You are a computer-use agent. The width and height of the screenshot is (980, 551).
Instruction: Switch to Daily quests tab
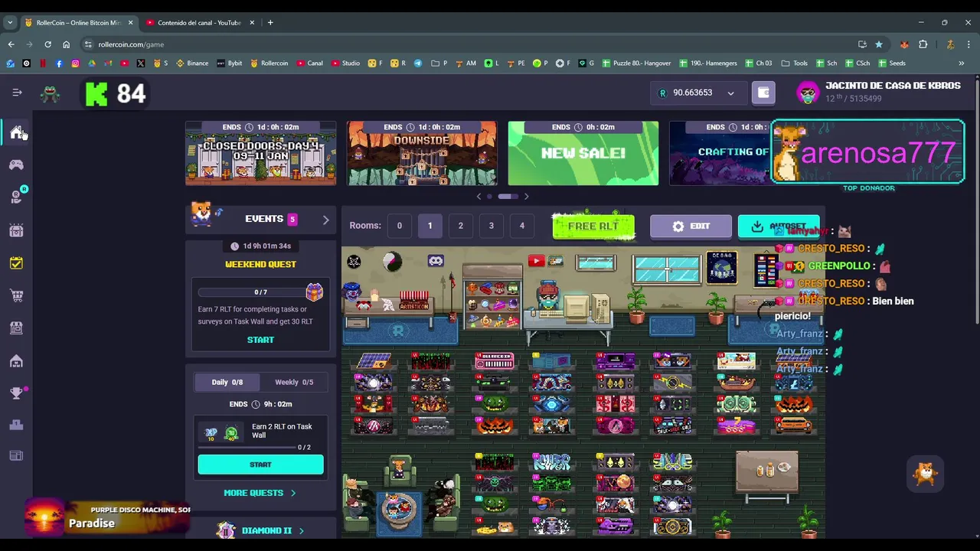[x=227, y=382]
